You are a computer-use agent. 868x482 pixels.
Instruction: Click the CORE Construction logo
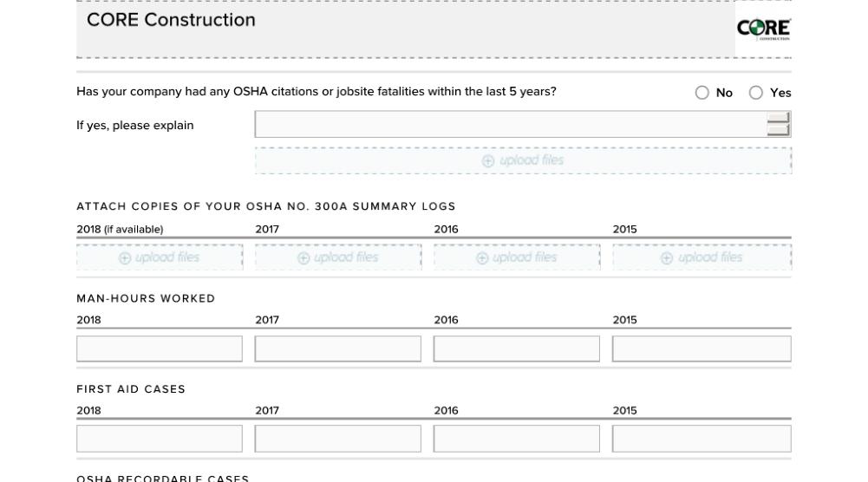(763, 29)
